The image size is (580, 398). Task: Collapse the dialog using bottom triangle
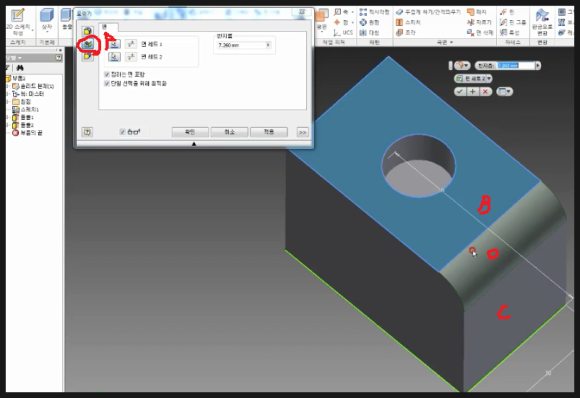pos(194,144)
